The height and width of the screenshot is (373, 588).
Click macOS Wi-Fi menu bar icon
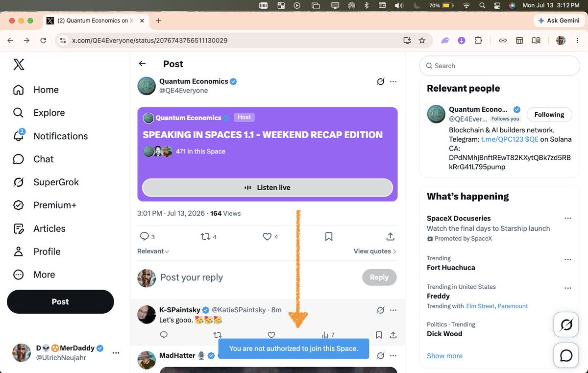(x=466, y=5)
